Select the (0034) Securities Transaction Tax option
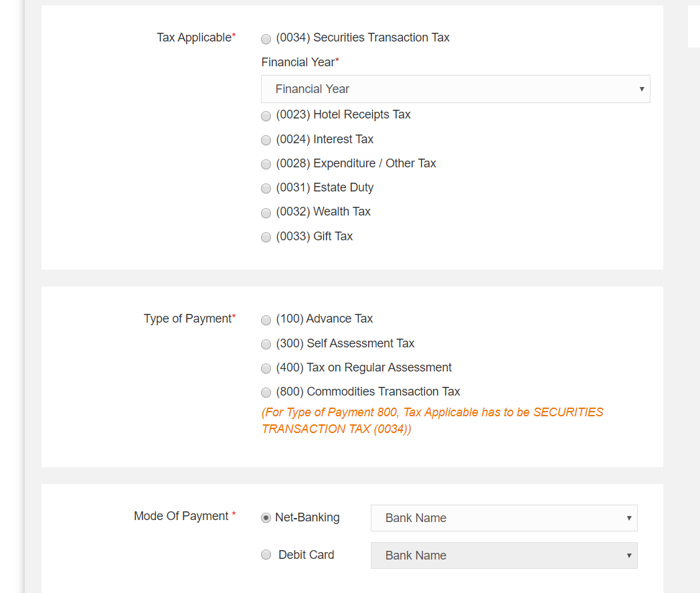Image resolution: width=700 pixels, height=593 pixels. [266, 39]
